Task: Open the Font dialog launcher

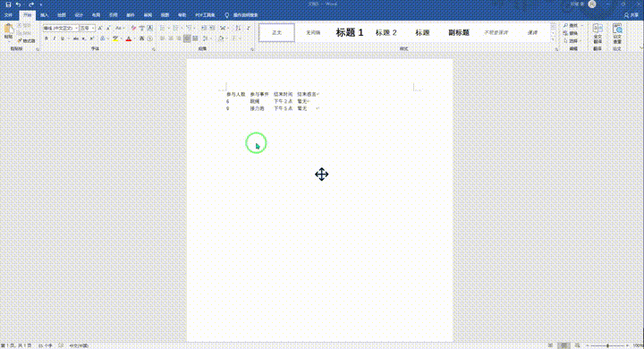Action: coord(154,49)
